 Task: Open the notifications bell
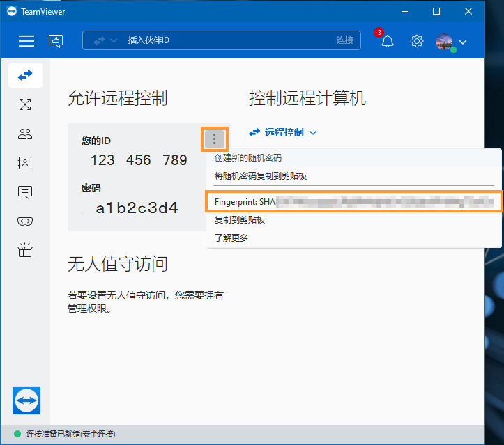[388, 41]
